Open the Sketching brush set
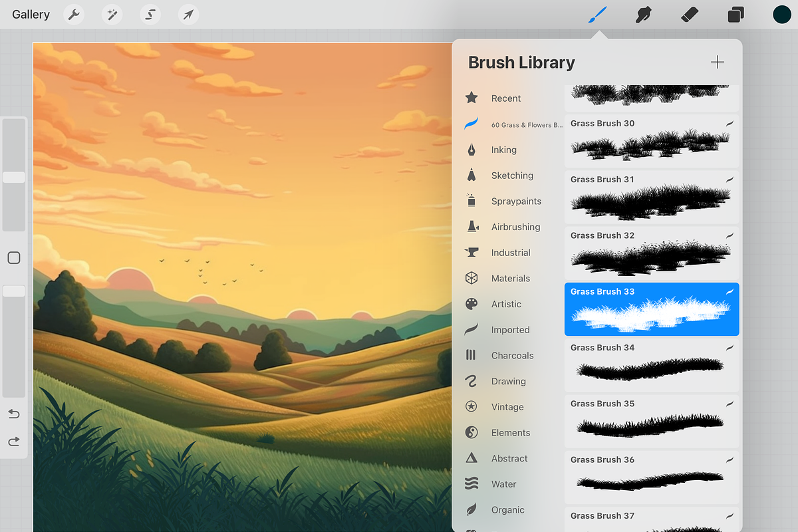The width and height of the screenshot is (798, 532). coord(513,176)
